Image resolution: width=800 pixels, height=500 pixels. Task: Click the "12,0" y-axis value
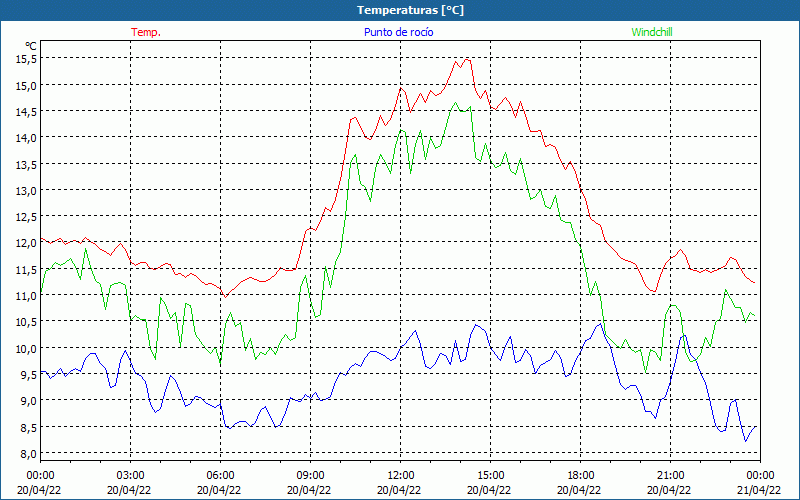[26, 243]
